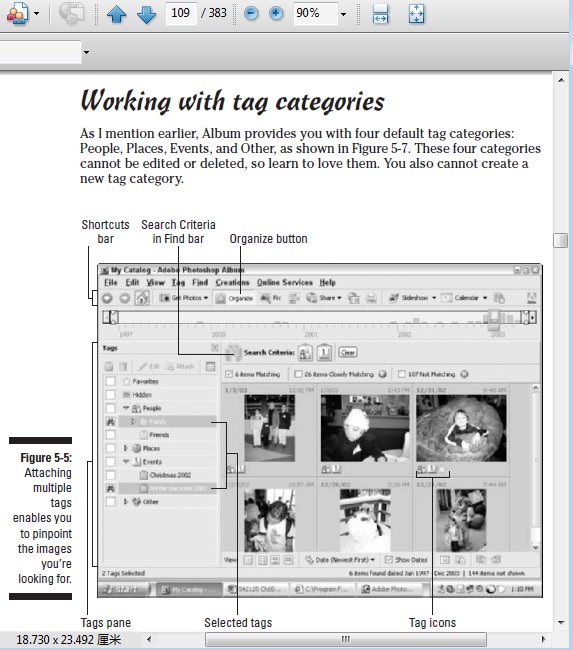Click the zoom percentage box showing 90%

tap(315, 13)
